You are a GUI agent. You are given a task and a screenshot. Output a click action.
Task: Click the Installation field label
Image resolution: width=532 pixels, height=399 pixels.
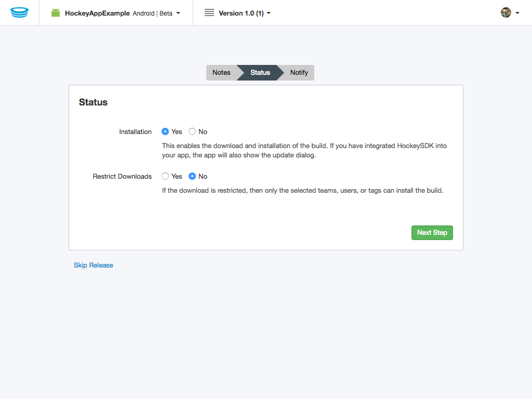click(x=136, y=131)
